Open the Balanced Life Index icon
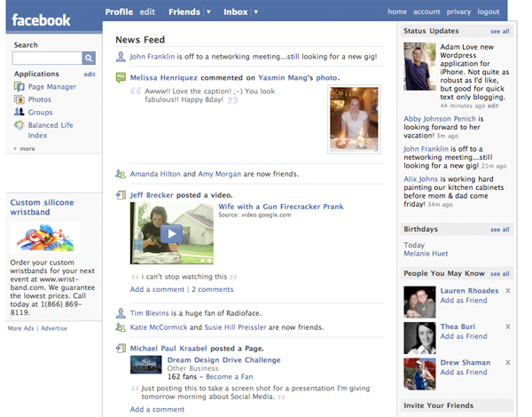This screenshot has width=532, height=417. (x=19, y=125)
